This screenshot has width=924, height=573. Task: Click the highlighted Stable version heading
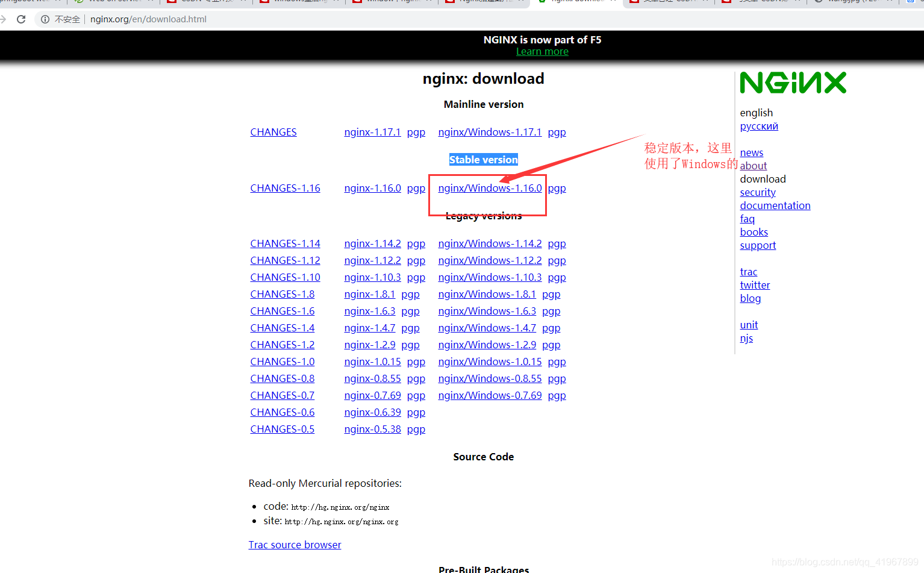click(x=484, y=160)
